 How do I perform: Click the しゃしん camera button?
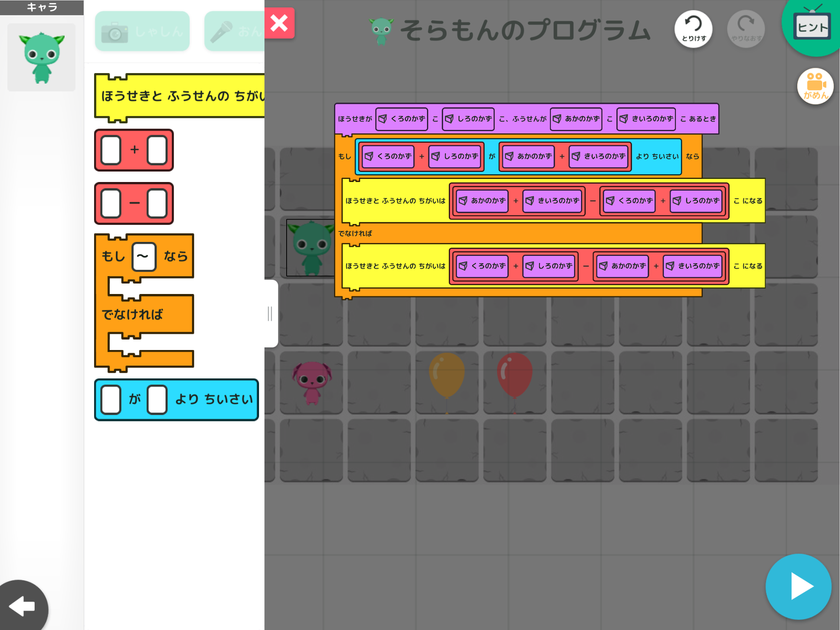[142, 31]
